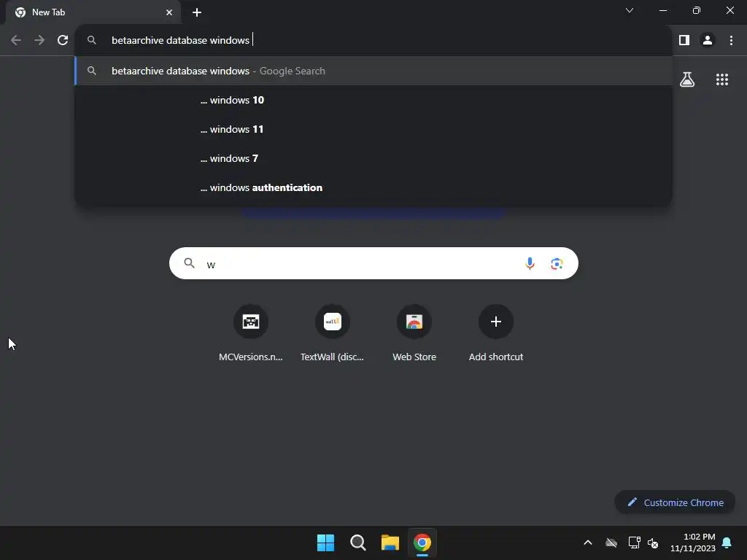The image size is (747, 560).
Task: Select 'betaarchive database windows - Google Search' suggestion
Action: (373, 71)
